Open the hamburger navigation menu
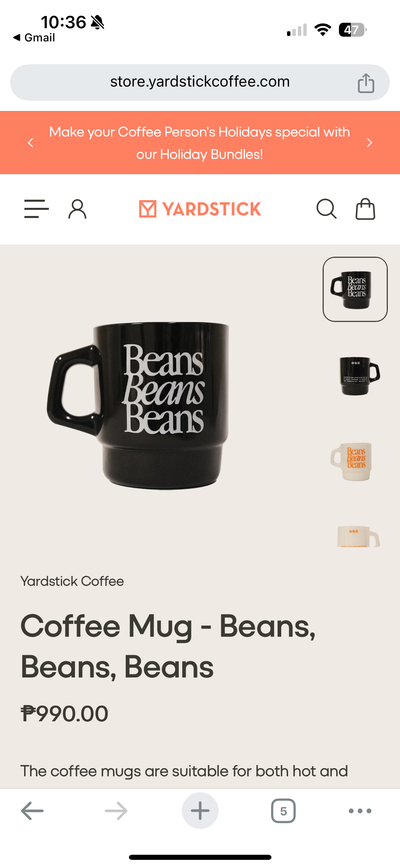The height and width of the screenshot is (868, 400). [37, 209]
